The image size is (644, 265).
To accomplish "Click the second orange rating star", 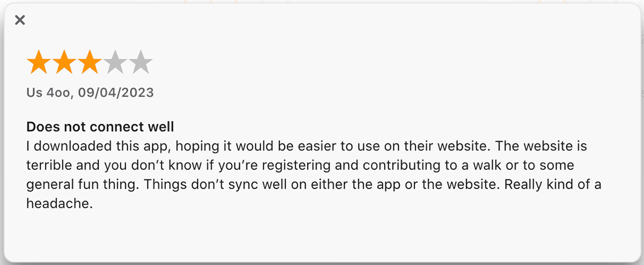I will tap(64, 62).
